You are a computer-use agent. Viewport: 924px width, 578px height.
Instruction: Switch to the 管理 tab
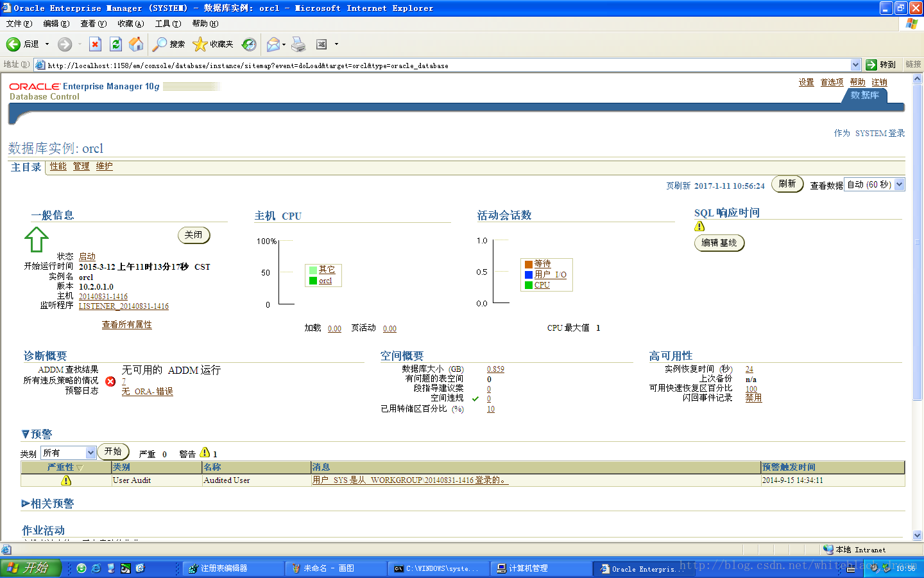(81, 166)
